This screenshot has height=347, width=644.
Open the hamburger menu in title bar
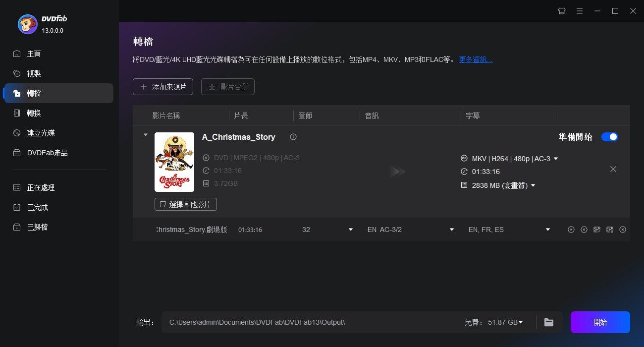point(580,11)
